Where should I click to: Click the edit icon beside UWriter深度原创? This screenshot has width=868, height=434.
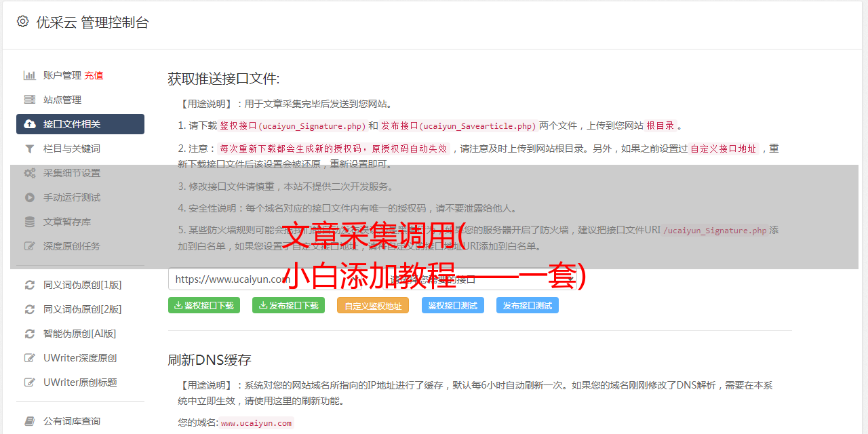click(x=30, y=358)
